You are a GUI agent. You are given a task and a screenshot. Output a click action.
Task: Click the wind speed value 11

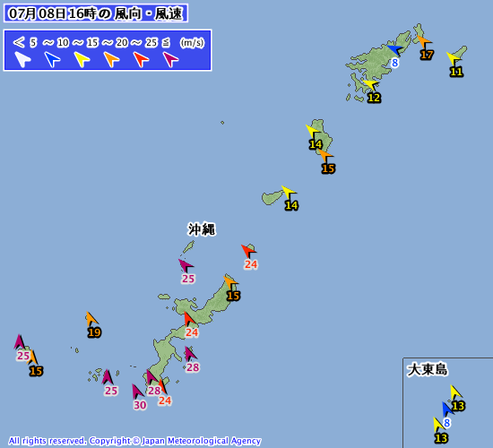pyautogui.click(x=456, y=72)
